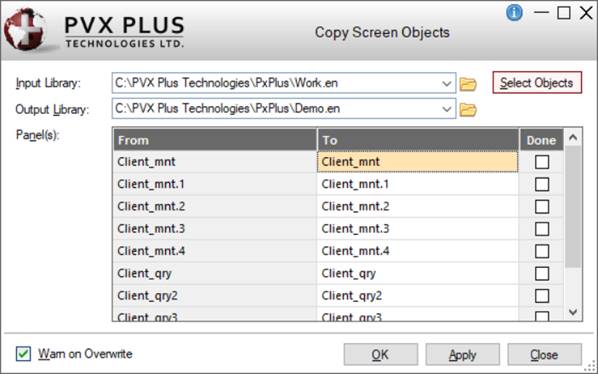Image resolution: width=598 pixels, height=374 pixels.
Task: Browse for Input Library folder icon
Action: 468,83
